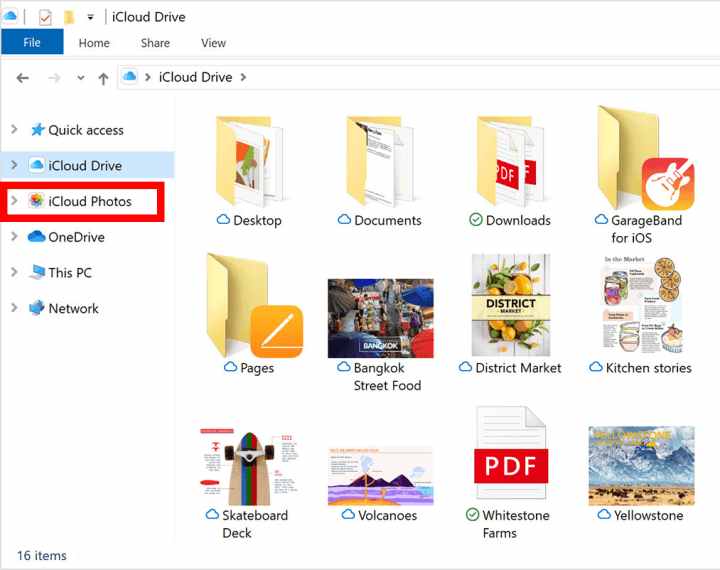Open the Documents folder icon
The width and height of the screenshot is (720, 570).
(x=379, y=161)
